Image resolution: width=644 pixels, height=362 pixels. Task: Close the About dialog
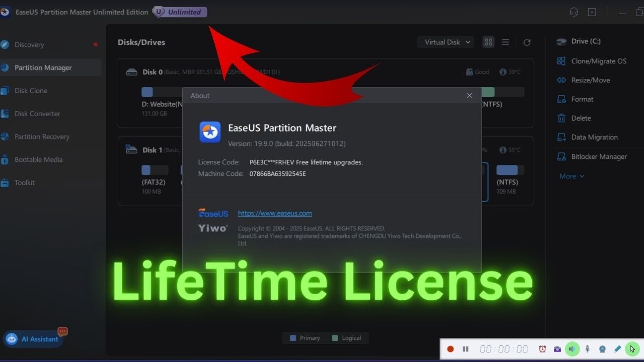click(469, 96)
